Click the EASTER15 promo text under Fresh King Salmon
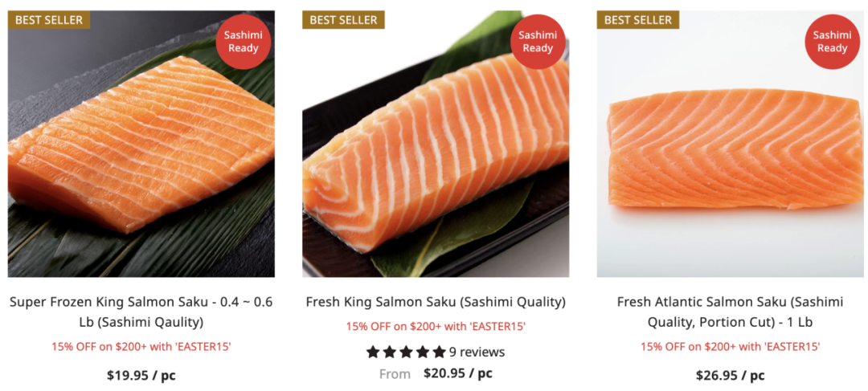868x391 pixels. 436,326
